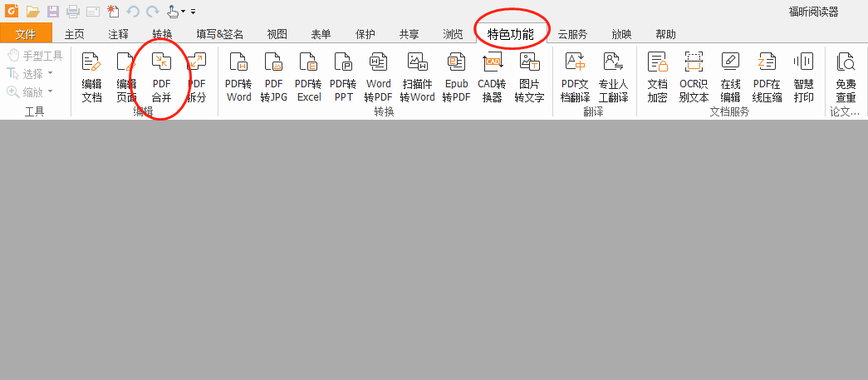Switch to the 表单 tab
Viewport: 868px width, 380px height.
tap(321, 34)
